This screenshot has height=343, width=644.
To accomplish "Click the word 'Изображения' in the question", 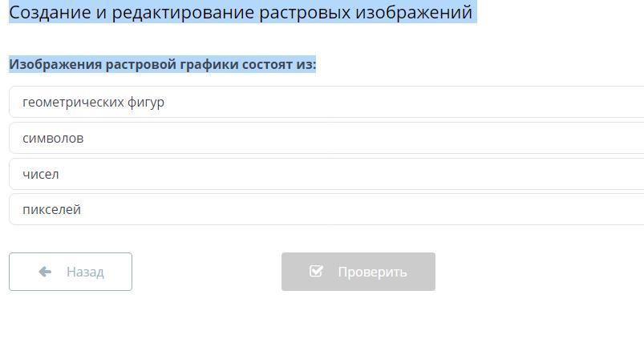I will (55, 64).
